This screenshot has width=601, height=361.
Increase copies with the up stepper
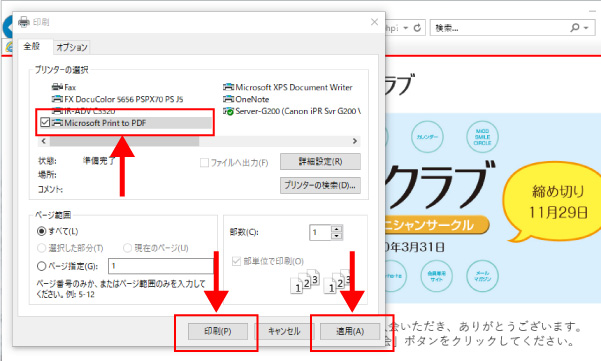pyautogui.click(x=337, y=229)
